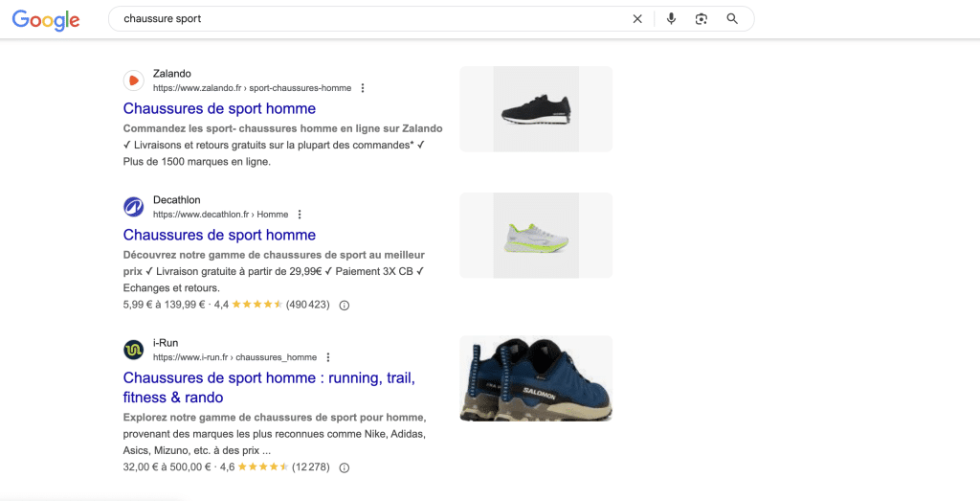The height and width of the screenshot is (501, 980).
Task: Click inside the chaussure sport search field
Action: click(x=368, y=19)
